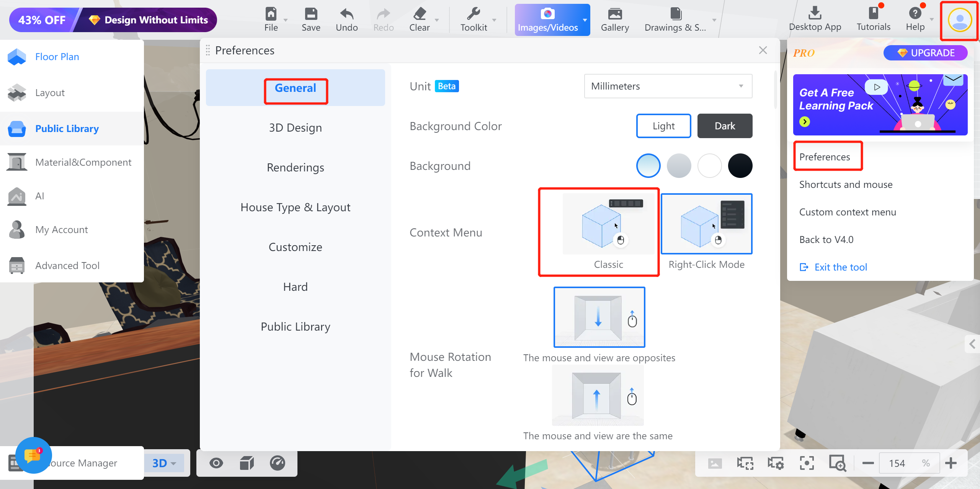
Task: Click the Toolkit wrench icon
Action: [x=473, y=14]
